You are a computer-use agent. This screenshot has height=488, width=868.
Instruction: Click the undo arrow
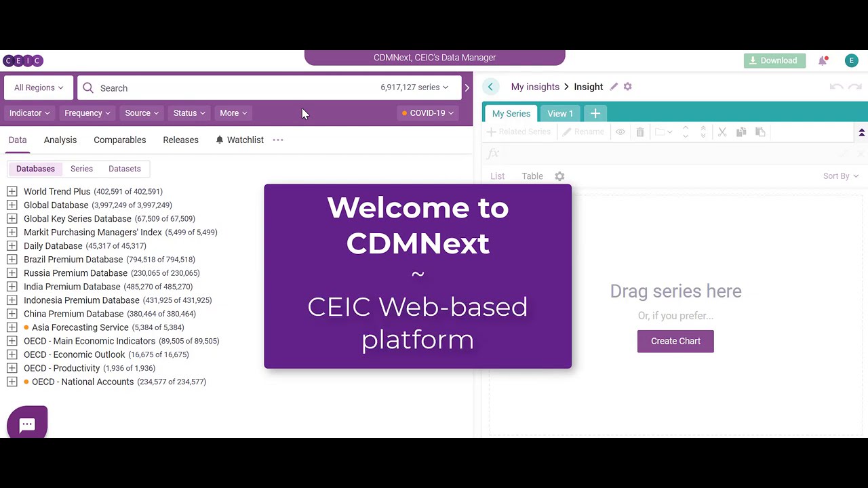[837, 87]
